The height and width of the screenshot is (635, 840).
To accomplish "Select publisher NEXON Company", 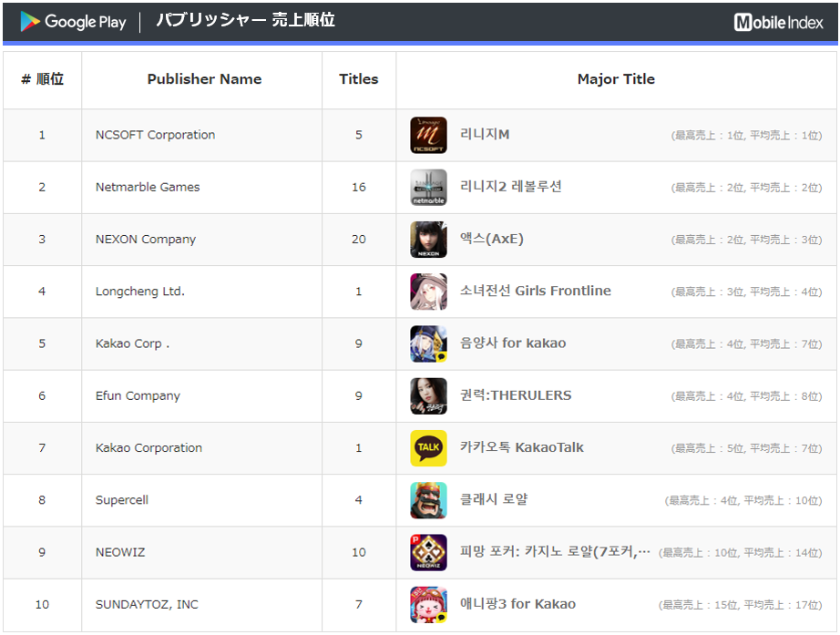I will click(x=146, y=240).
